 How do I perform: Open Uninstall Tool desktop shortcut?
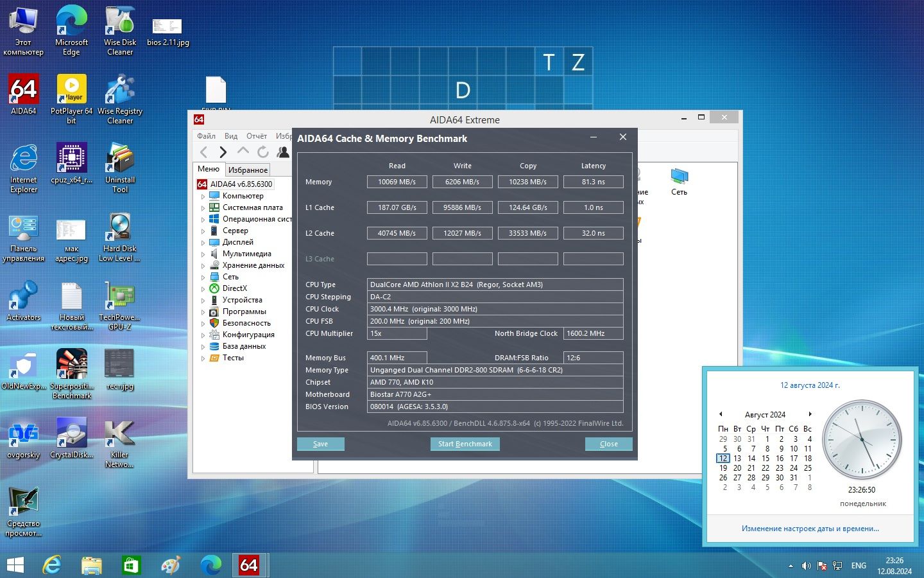click(x=120, y=168)
